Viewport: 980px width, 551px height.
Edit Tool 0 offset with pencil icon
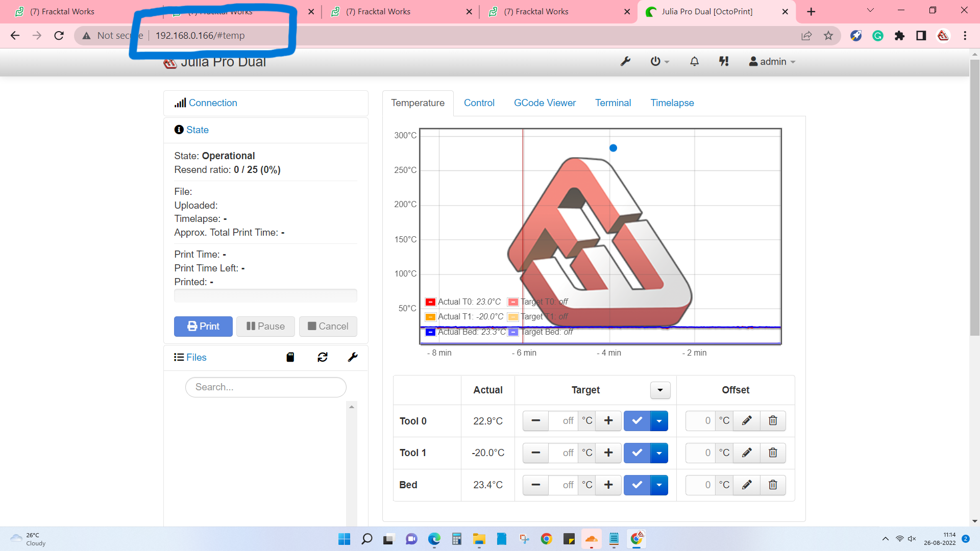coord(747,421)
